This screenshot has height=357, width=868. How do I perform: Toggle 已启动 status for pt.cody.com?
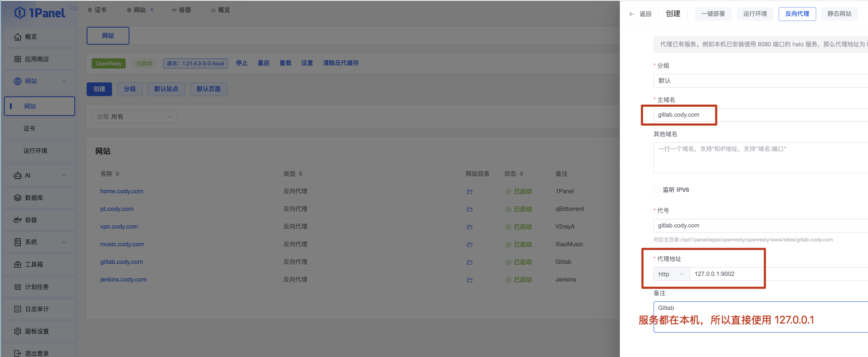point(519,209)
